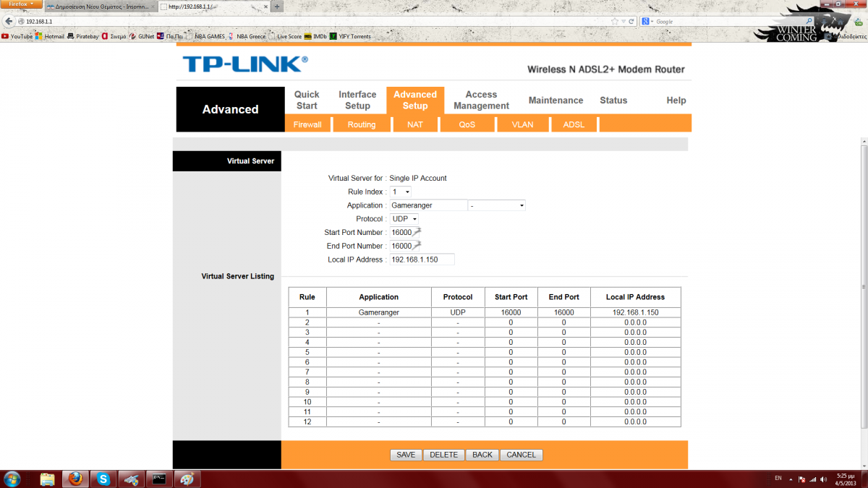This screenshot has width=868, height=488.
Task: Select the Advanced Setup tab
Action: (415, 100)
